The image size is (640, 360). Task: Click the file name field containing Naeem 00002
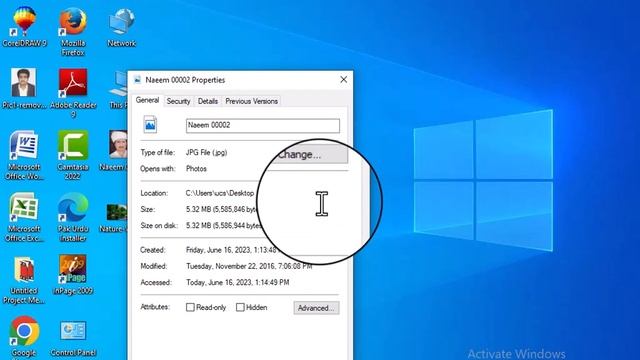coord(263,125)
